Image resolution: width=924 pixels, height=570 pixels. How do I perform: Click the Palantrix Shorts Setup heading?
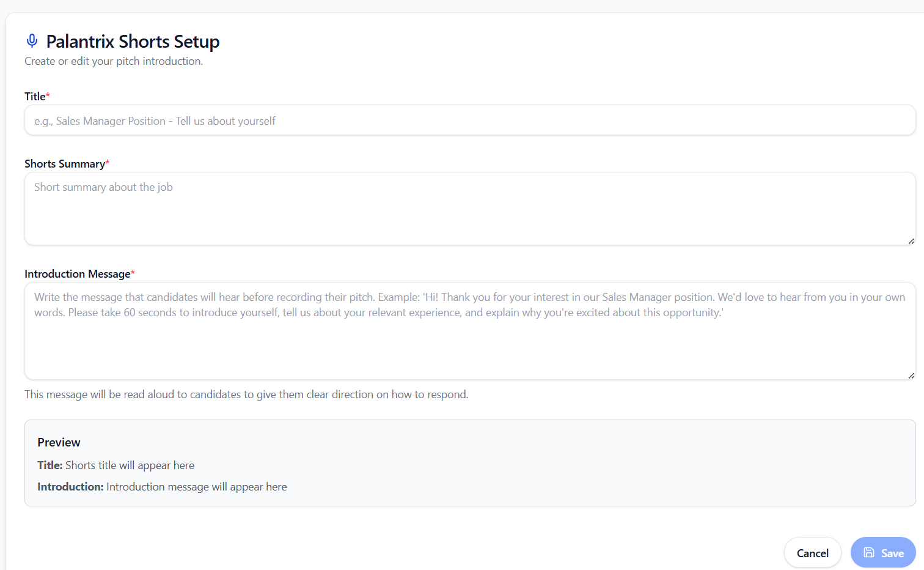pyautogui.click(x=133, y=41)
